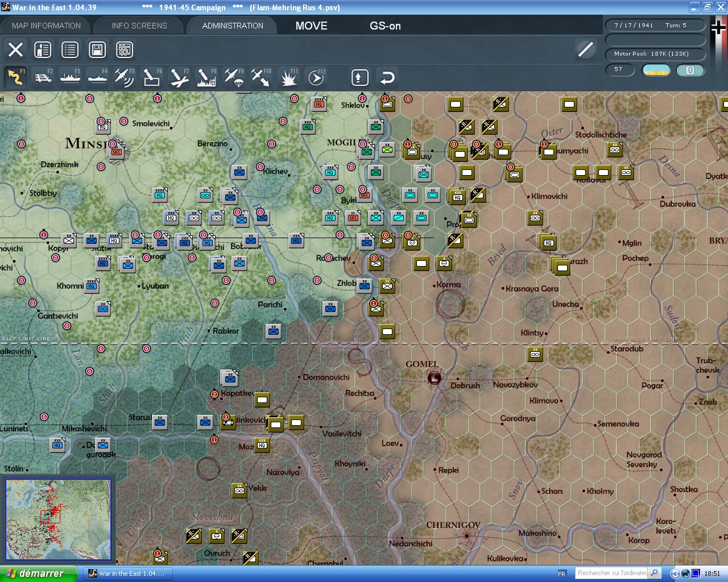The height and width of the screenshot is (582, 728).
Task: Select F7 bomb airfield mode
Action: click(179, 77)
